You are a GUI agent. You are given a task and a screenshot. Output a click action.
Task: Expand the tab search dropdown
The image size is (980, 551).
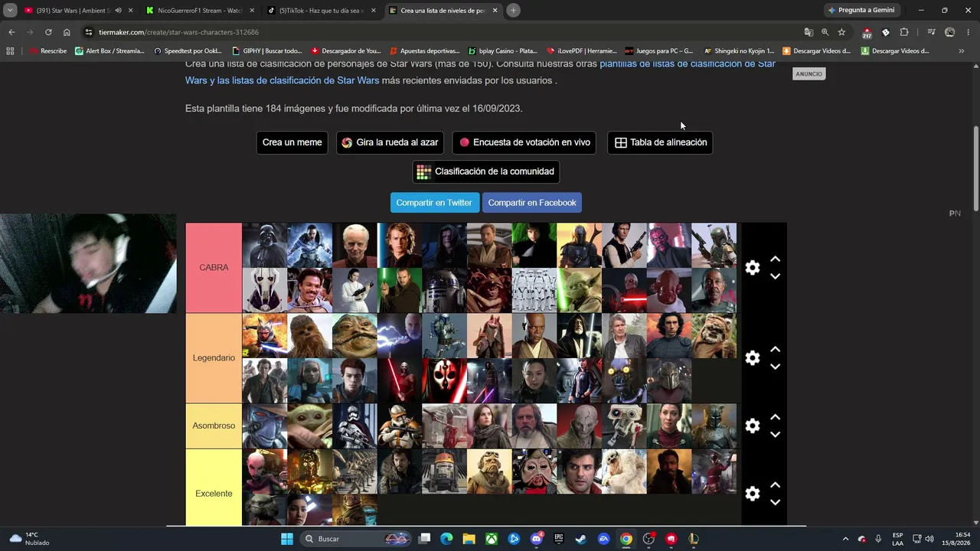click(10, 11)
